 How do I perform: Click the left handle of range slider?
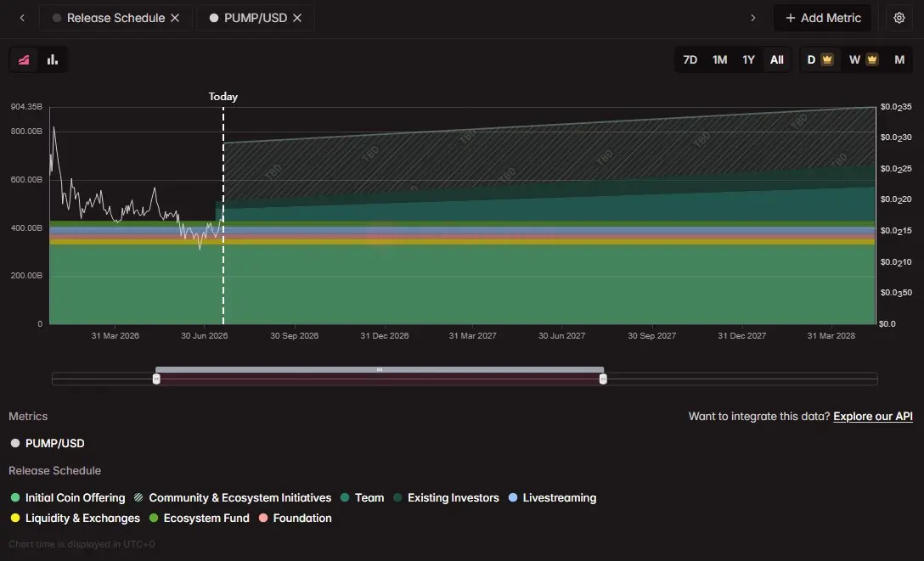click(156, 379)
